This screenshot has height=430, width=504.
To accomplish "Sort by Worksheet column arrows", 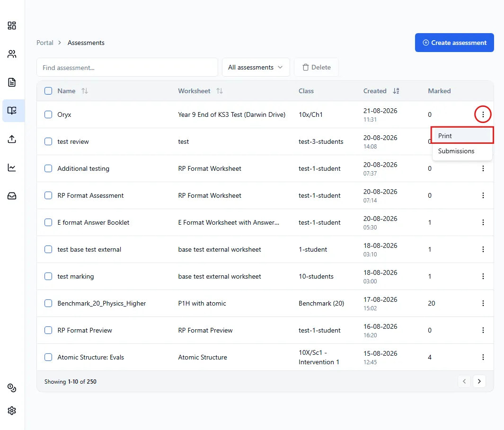I will (220, 91).
